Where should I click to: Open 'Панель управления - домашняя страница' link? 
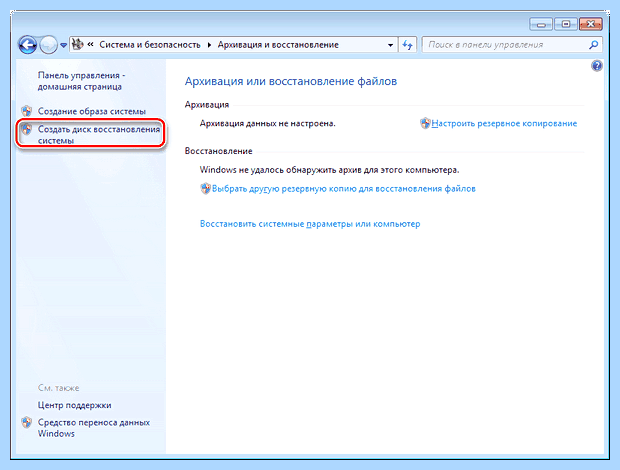[x=81, y=81]
